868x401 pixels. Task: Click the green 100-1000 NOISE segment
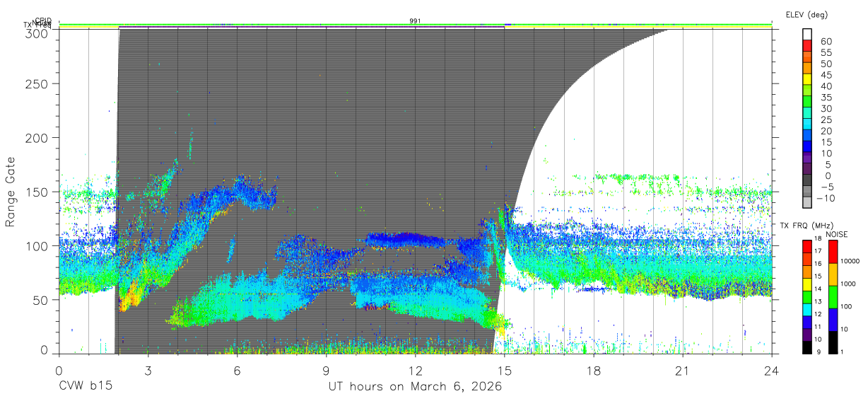pyautogui.click(x=832, y=296)
